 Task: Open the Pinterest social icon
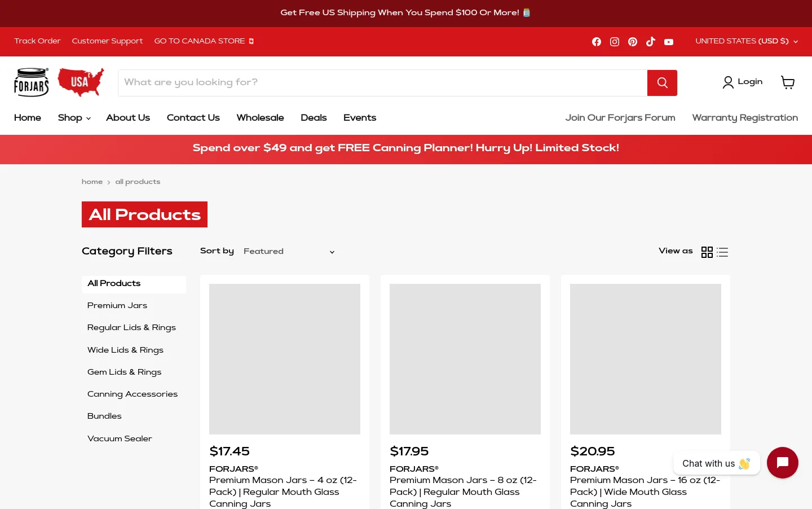point(633,42)
